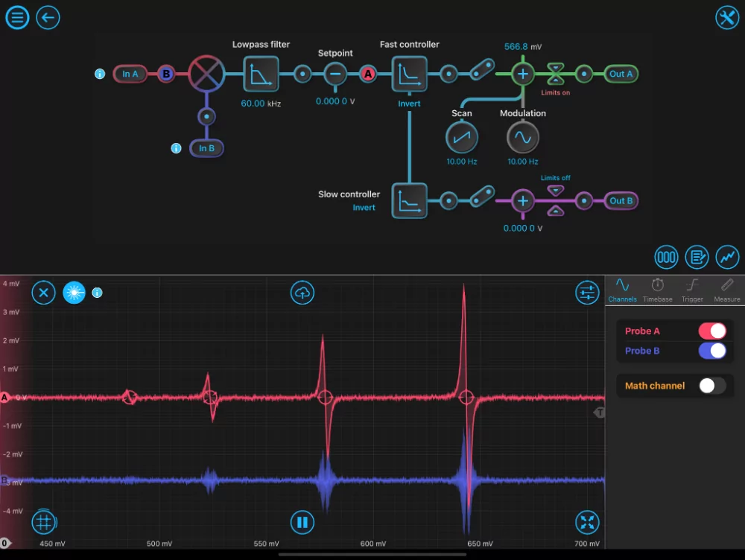Edit the Out B 0.000 0 V offset
The height and width of the screenshot is (560, 745).
[523, 228]
